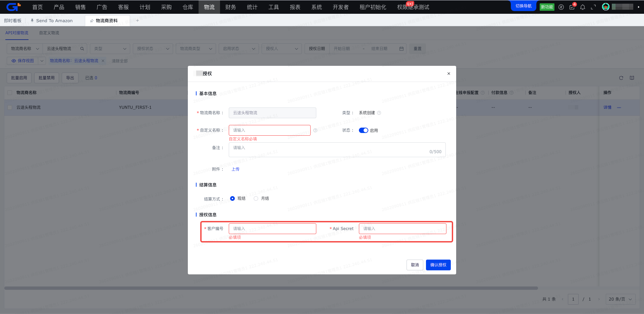The image size is (644, 314).
Task: Click the 保存视图 button
Action: click(x=22, y=61)
